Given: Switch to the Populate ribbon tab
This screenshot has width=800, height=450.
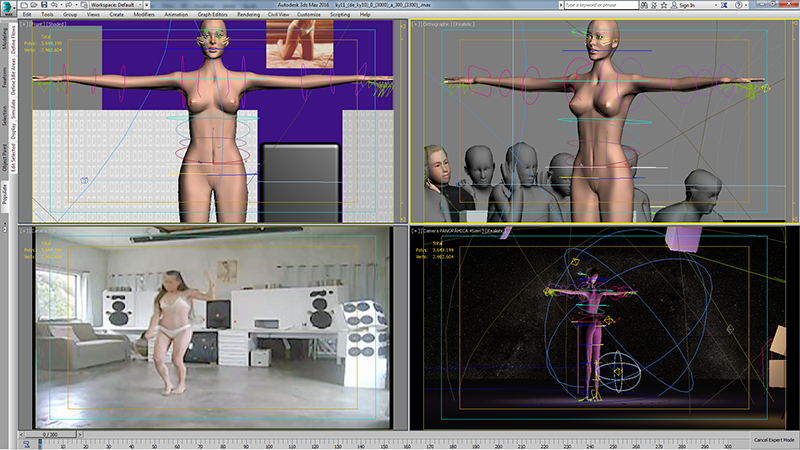Looking at the screenshot, I should point(5,196).
